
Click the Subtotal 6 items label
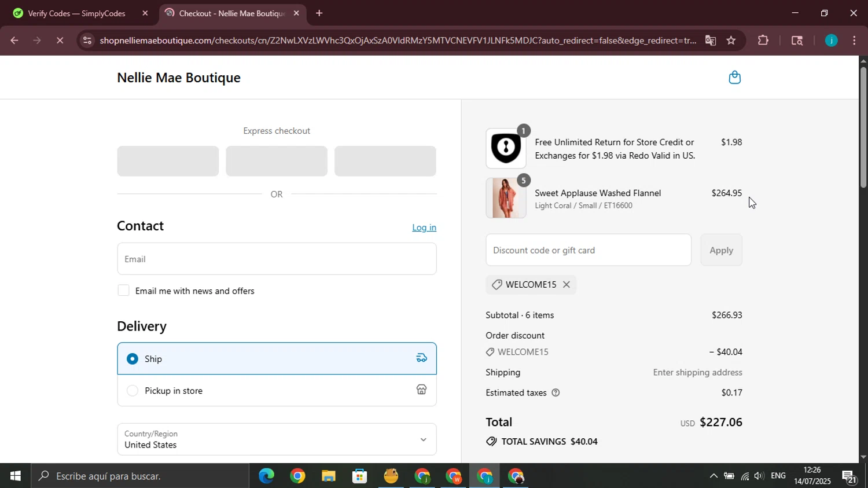(520, 315)
